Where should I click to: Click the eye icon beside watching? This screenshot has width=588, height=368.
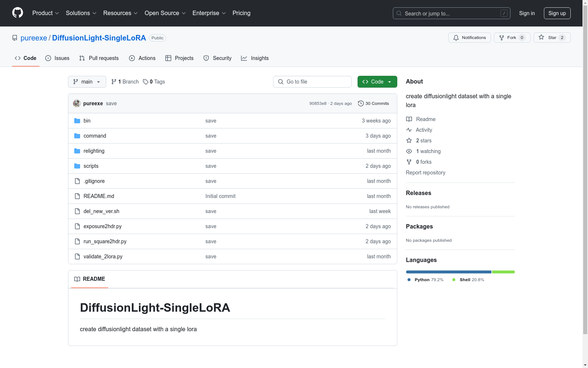pyautogui.click(x=409, y=151)
